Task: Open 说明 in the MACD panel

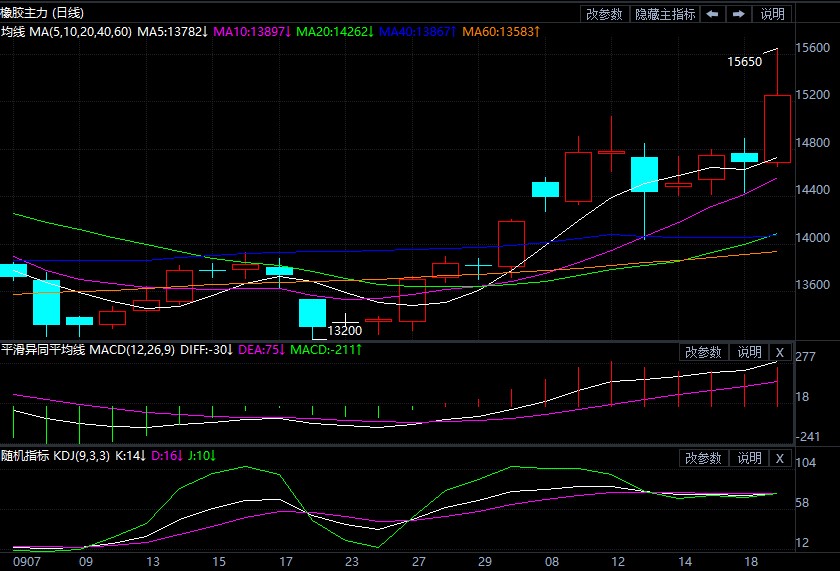Action: pos(749,352)
